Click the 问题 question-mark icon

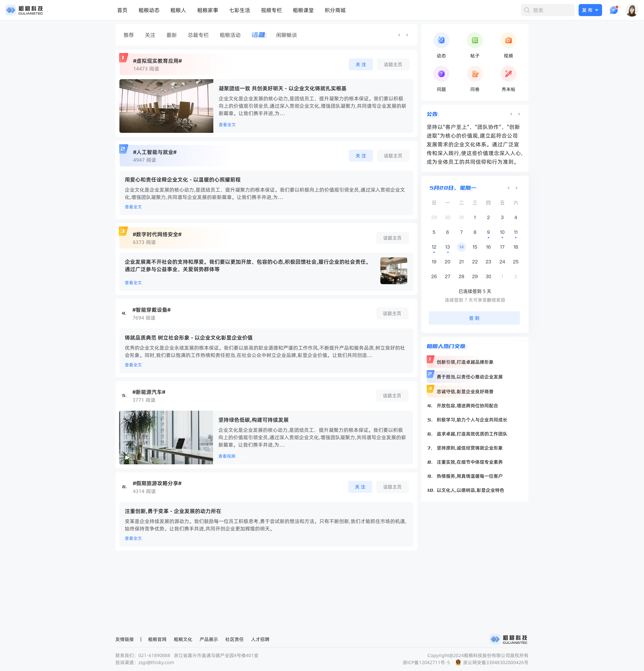tap(441, 74)
